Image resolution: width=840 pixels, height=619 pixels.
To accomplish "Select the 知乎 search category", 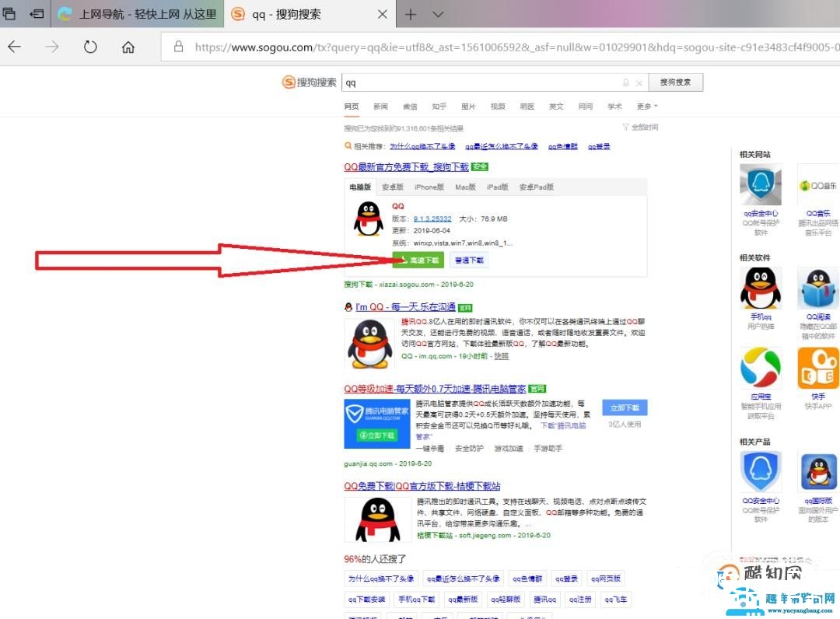I will click(439, 107).
